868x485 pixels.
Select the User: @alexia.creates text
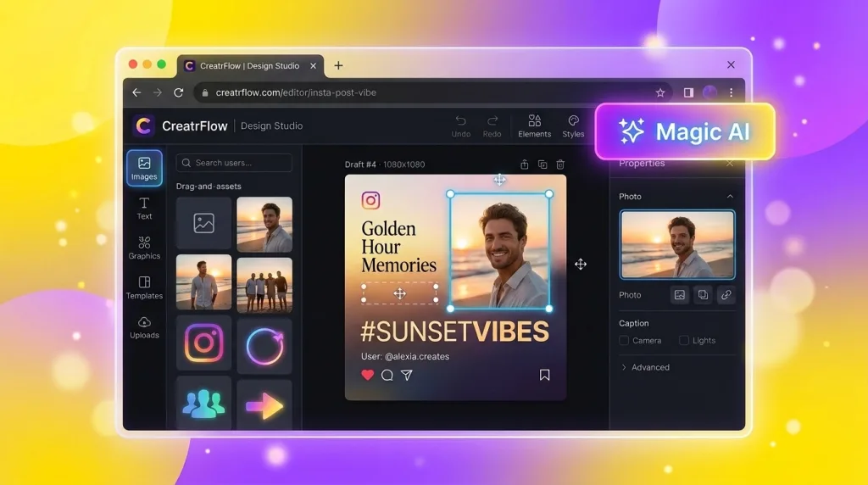405,357
